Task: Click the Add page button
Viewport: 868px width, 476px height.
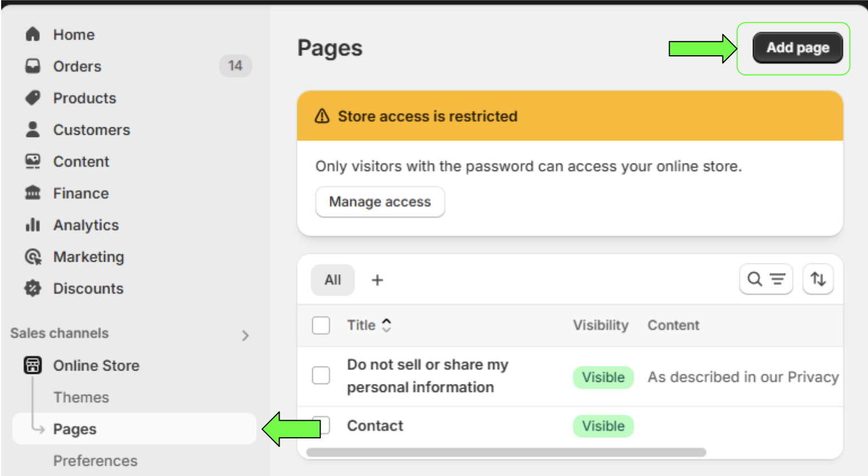Action: click(x=798, y=48)
